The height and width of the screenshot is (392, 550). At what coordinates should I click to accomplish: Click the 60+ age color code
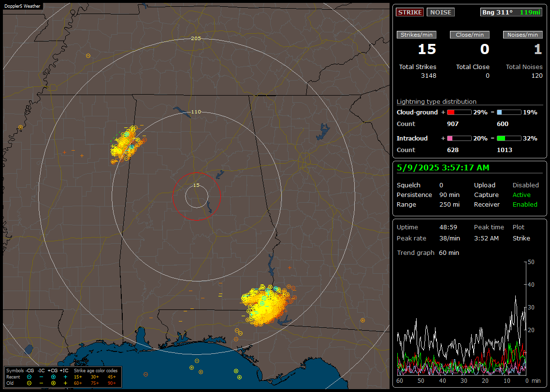[x=78, y=383]
